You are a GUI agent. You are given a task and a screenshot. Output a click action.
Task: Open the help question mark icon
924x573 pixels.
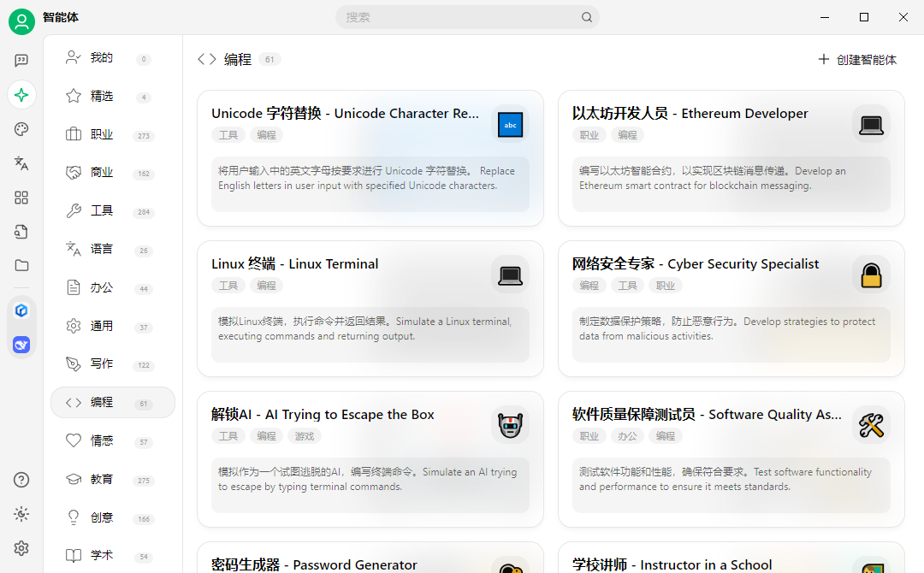tap(21, 480)
